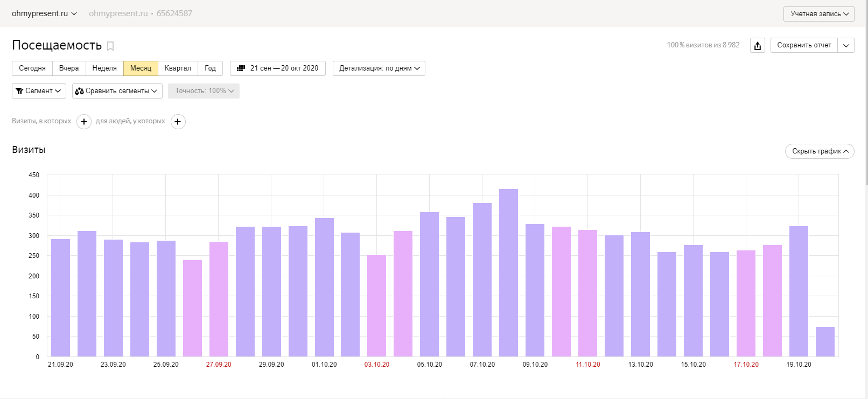The width and height of the screenshot is (868, 399).
Task: Click the export/share report icon
Action: pyautogui.click(x=758, y=46)
